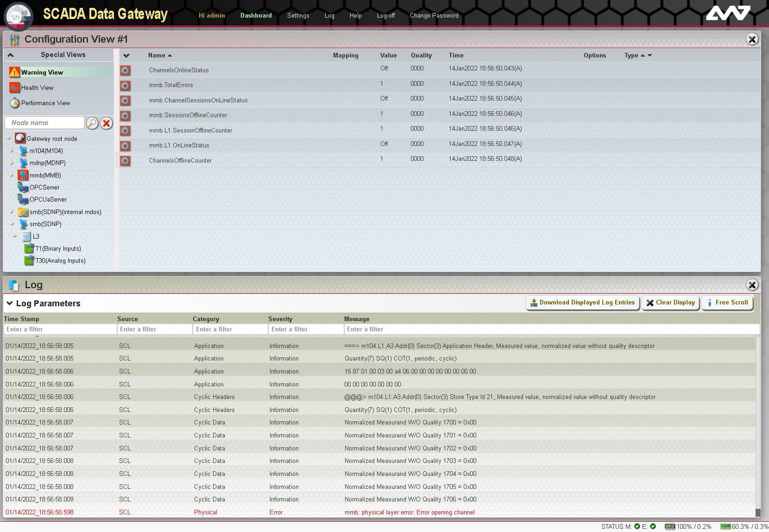Expand the m104(M104) tree node
This screenshot has height=532, width=769.
(12, 151)
